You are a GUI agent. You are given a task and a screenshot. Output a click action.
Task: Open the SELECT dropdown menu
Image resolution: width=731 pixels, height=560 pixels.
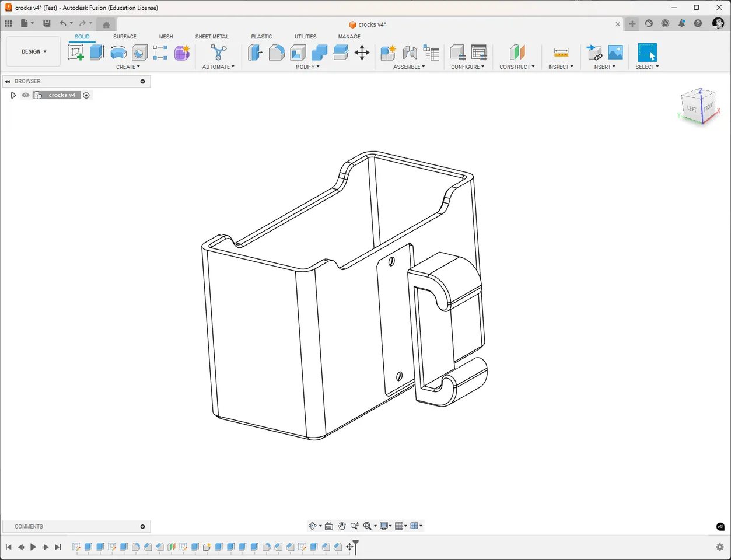[x=647, y=66]
